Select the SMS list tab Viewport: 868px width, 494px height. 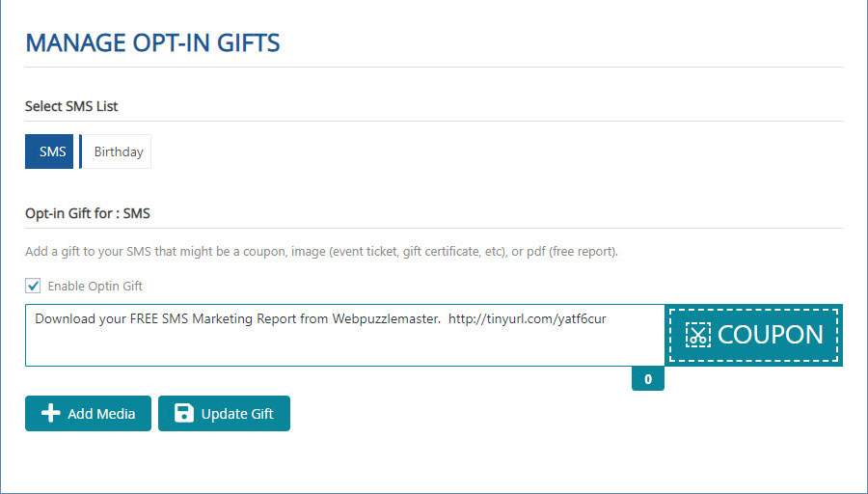click(49, 151)
